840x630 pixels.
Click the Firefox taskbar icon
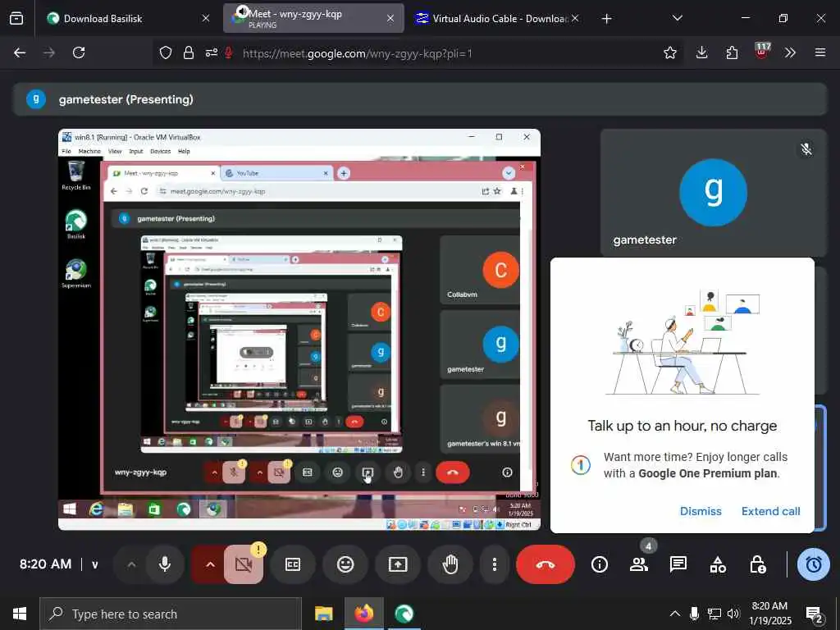363,614
